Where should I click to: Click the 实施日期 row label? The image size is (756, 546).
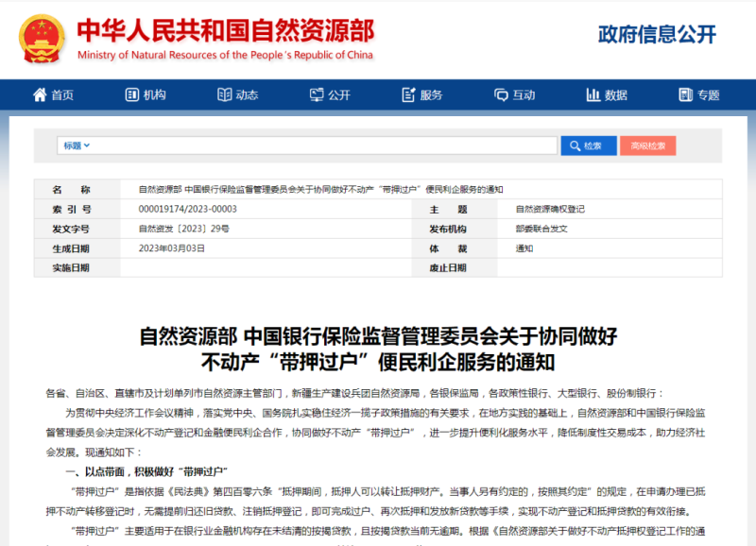click(x=71, y=268)
